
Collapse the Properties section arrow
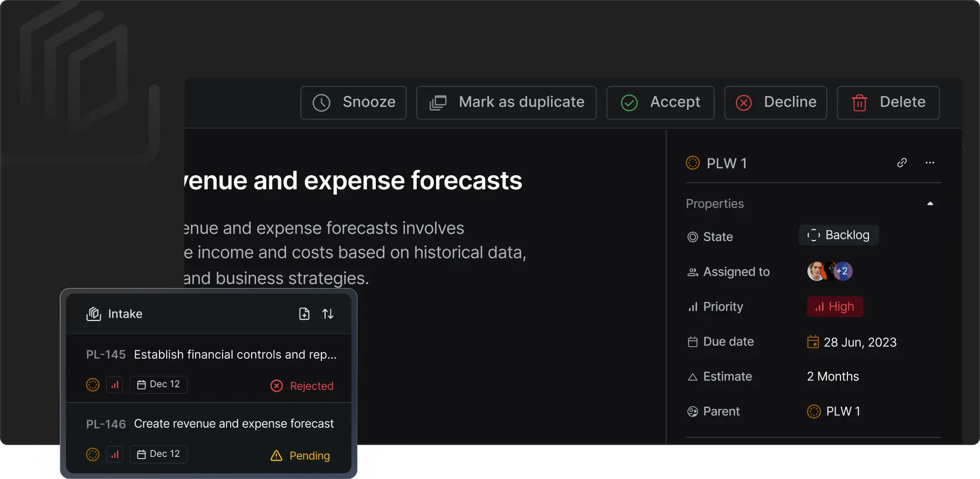930,204
